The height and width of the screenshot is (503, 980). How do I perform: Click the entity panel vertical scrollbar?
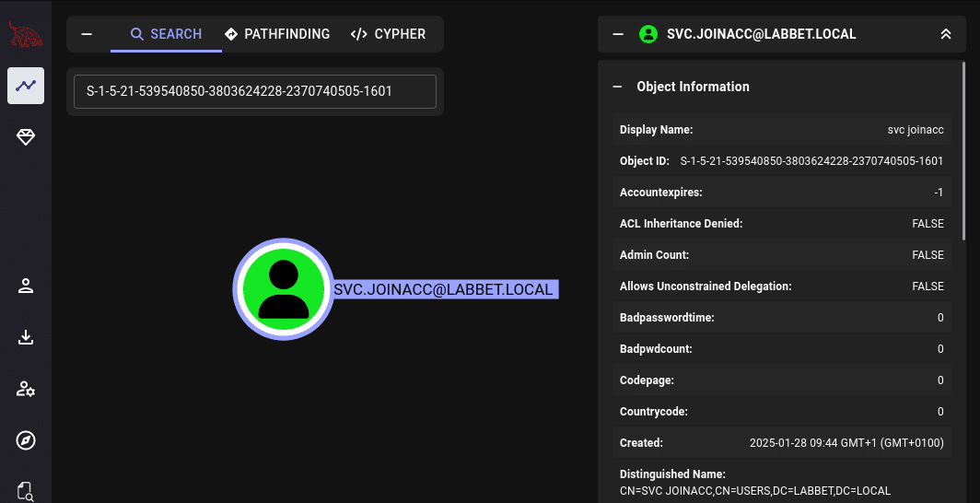pyautogui.click(x=963, y=150)
